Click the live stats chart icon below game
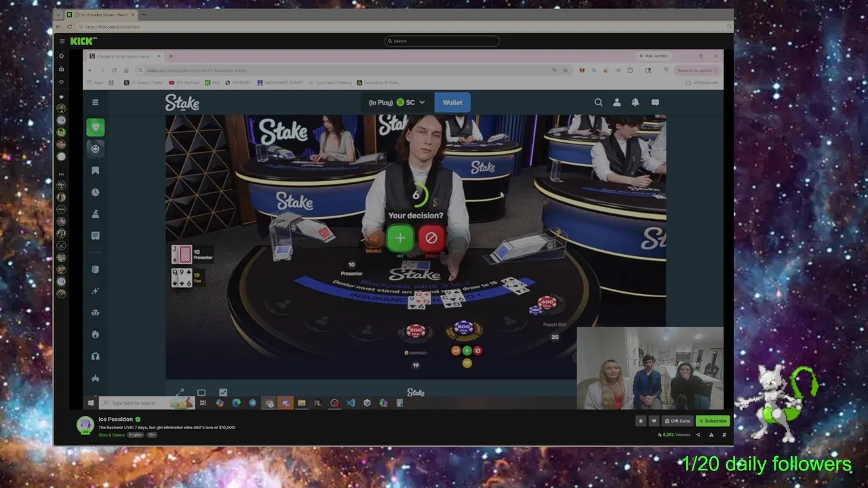The height and width of the screenshot is (488, 868). pos(223,392)
